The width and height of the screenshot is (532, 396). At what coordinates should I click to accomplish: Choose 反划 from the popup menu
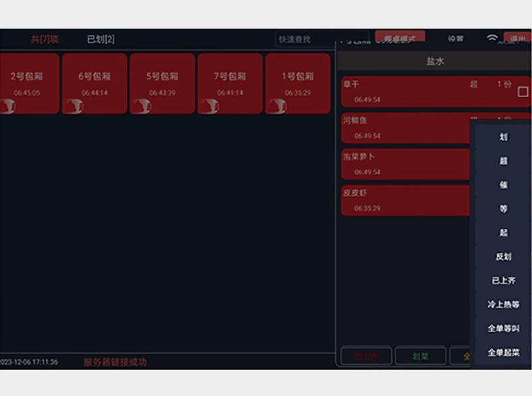pyautogui.click(x=503, y=257)
